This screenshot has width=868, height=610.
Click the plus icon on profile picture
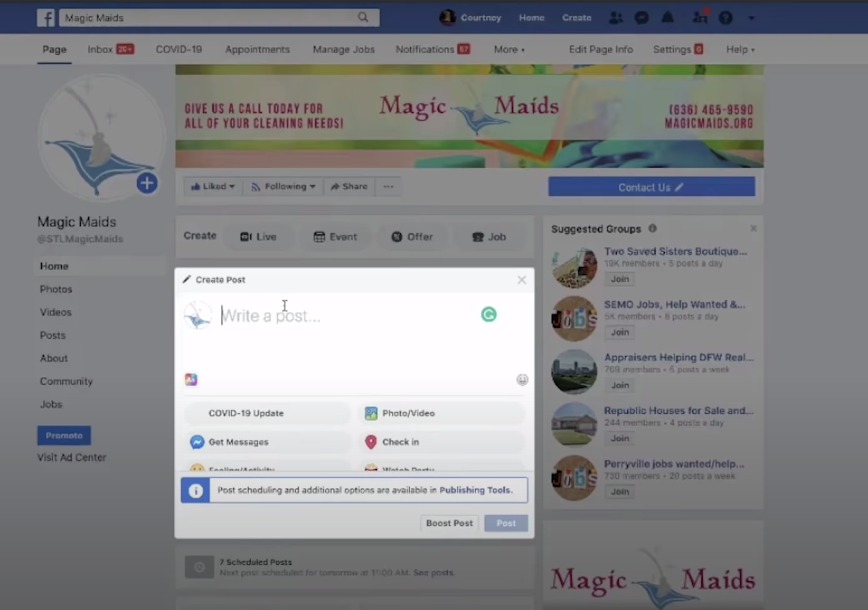[147, 183]
